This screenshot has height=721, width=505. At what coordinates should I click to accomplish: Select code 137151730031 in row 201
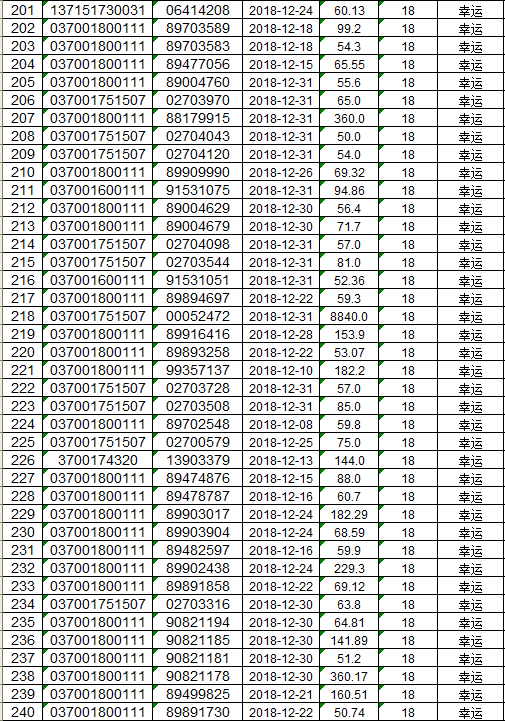[x=98, y=10]
